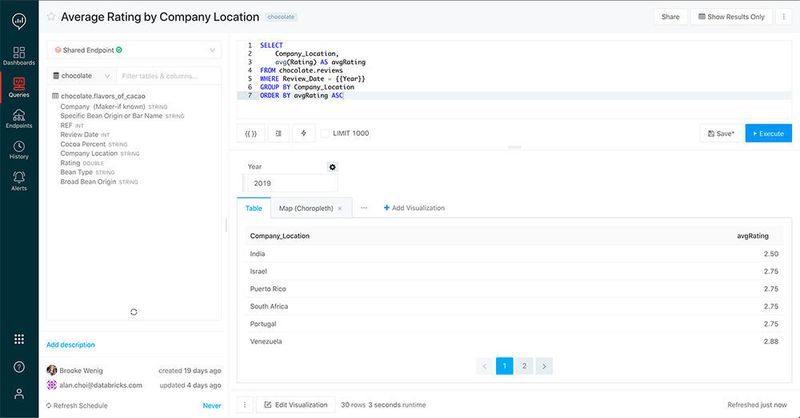Click the editor results divider handle
This screenshot has height=418, width=800.
coord(514,147)
